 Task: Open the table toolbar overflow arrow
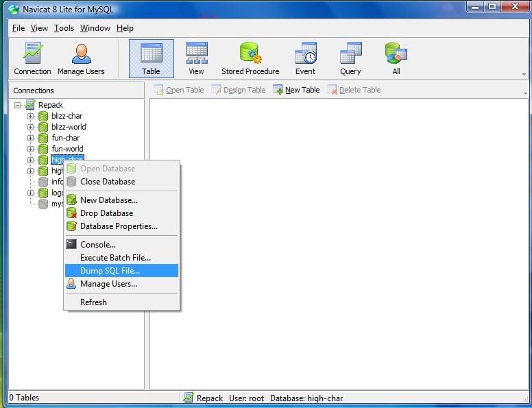pos(525,93)
